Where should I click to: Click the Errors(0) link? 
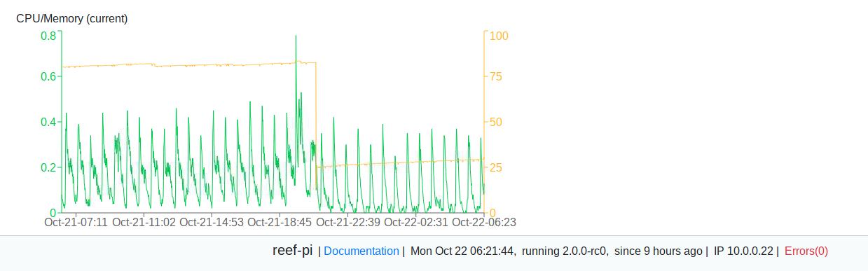pyautogui.click(x=806, y=251)
